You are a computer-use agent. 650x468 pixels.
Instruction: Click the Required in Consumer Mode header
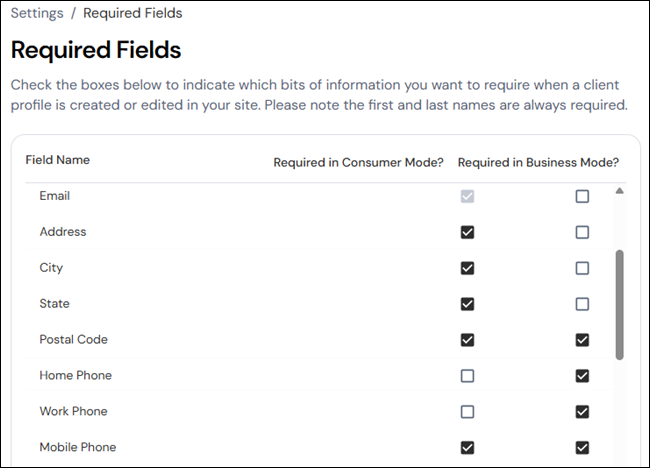click(359, 162)
